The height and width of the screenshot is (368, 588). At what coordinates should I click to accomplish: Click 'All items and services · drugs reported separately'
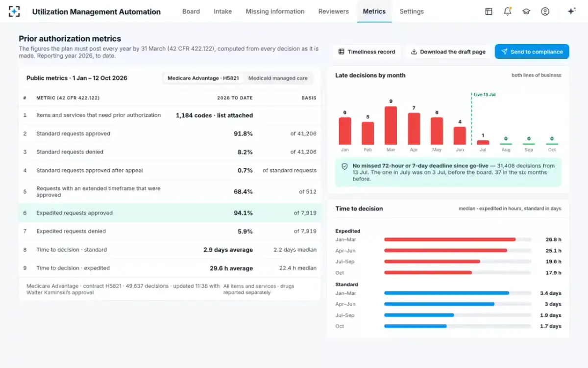tap(259, 289)
